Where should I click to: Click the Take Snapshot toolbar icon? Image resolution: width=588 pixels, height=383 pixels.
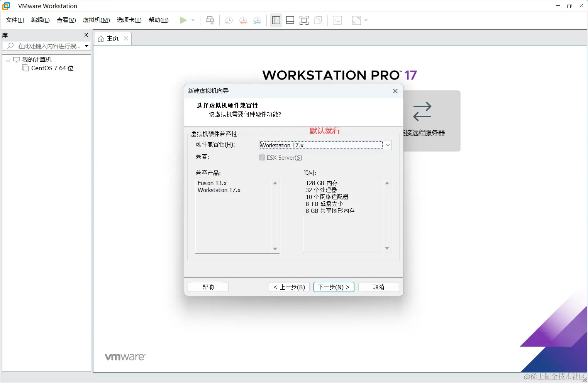[229, 20]
